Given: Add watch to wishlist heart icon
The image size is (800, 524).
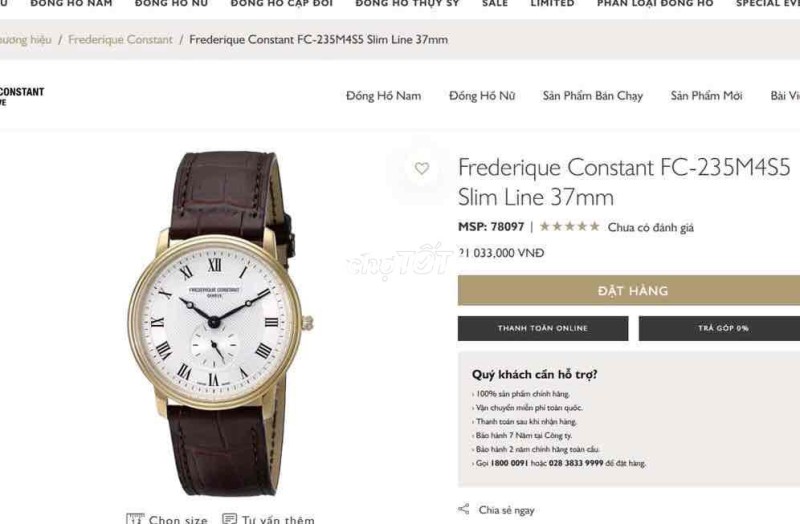Looking at the screenshot, I should 421,168.
